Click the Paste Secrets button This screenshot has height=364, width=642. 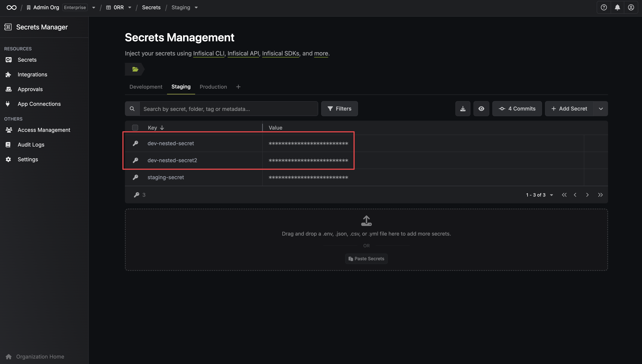pos(366,259)
